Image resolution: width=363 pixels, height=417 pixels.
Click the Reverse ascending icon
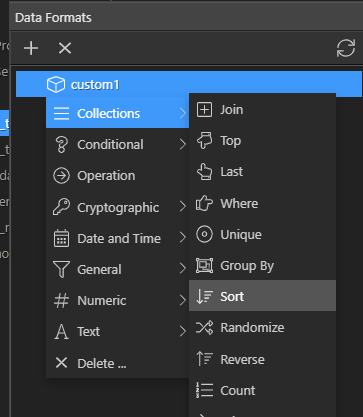[x=204, y=359]
